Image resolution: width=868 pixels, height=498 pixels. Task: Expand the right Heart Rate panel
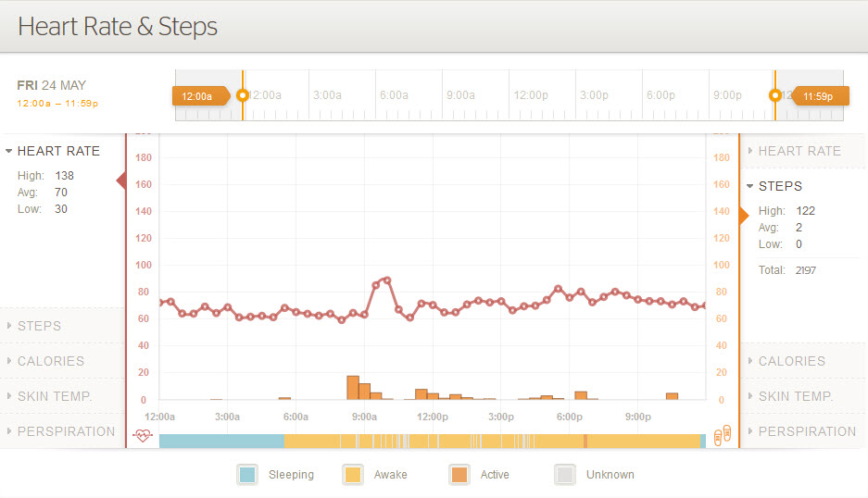pyautogui.click(x=799, y=151)
